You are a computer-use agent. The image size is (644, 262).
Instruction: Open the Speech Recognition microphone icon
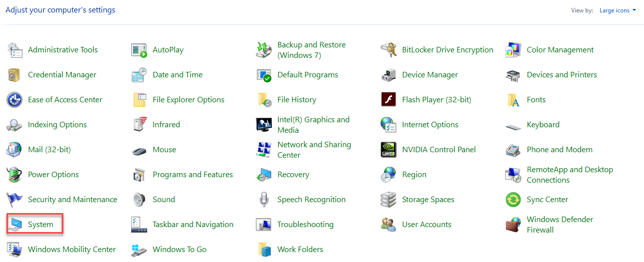[x=263, y=200]
